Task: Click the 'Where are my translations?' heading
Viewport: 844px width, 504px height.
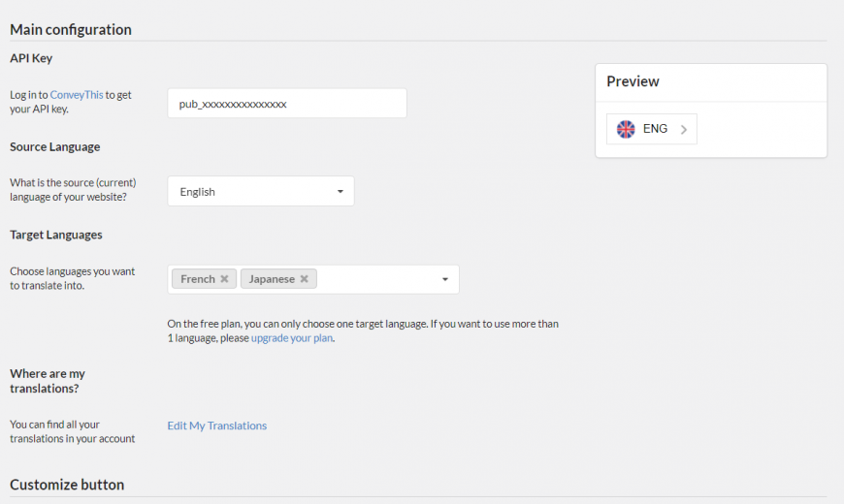Action: pyautogui.click(x=48, y=381)
